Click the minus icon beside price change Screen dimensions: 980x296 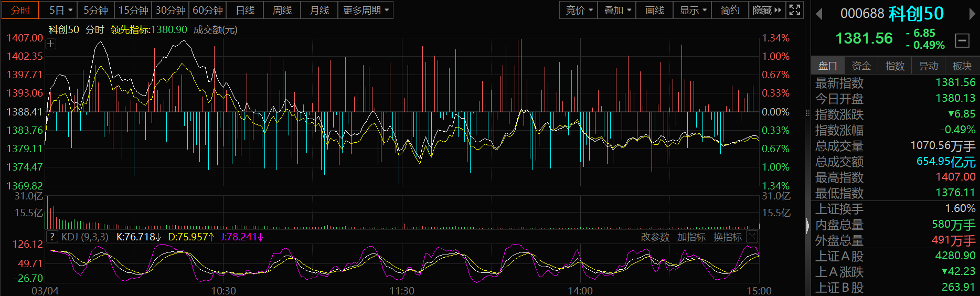pos(962,40)
